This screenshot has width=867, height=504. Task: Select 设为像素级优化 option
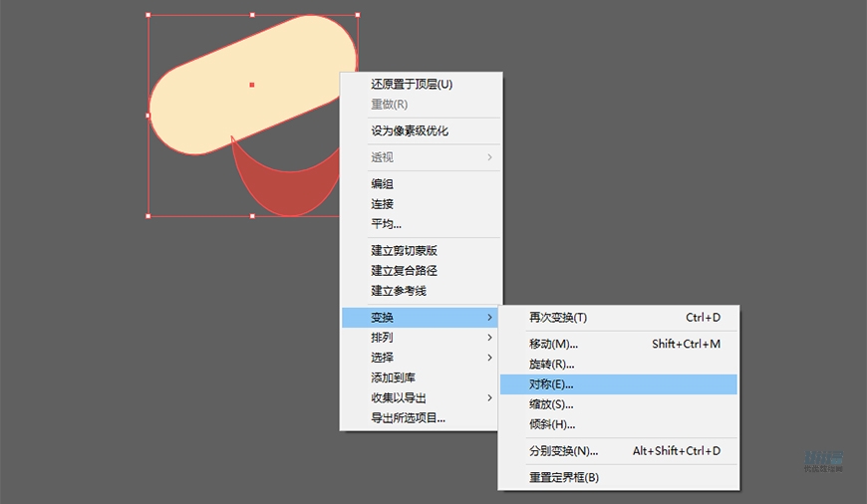point(410,130)
